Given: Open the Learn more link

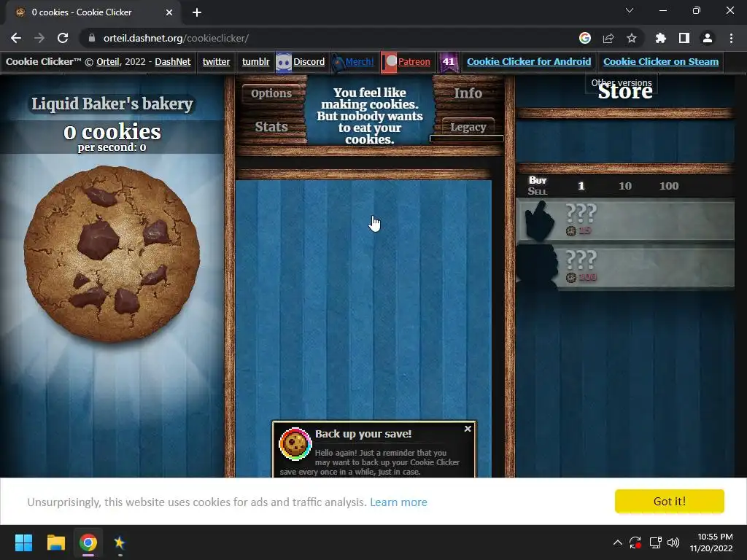Looking at the screenshot, I should [x=398, y=502].
